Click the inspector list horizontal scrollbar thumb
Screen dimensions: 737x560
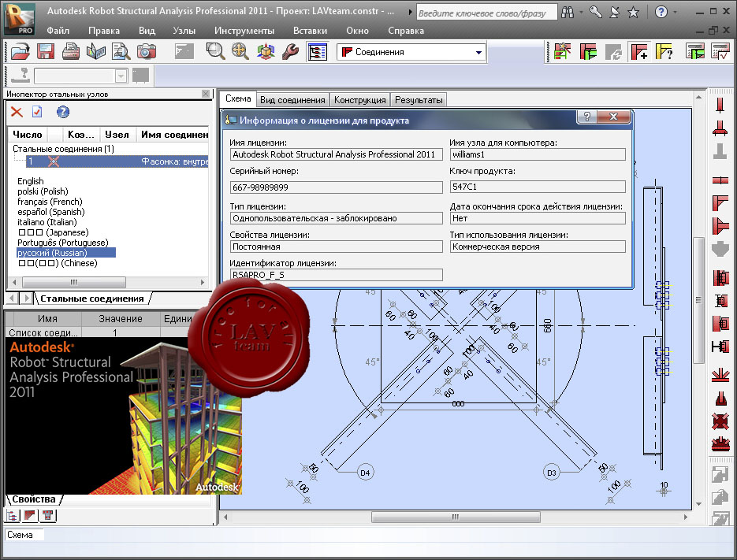pyautogui.click(x=74, y=282)
